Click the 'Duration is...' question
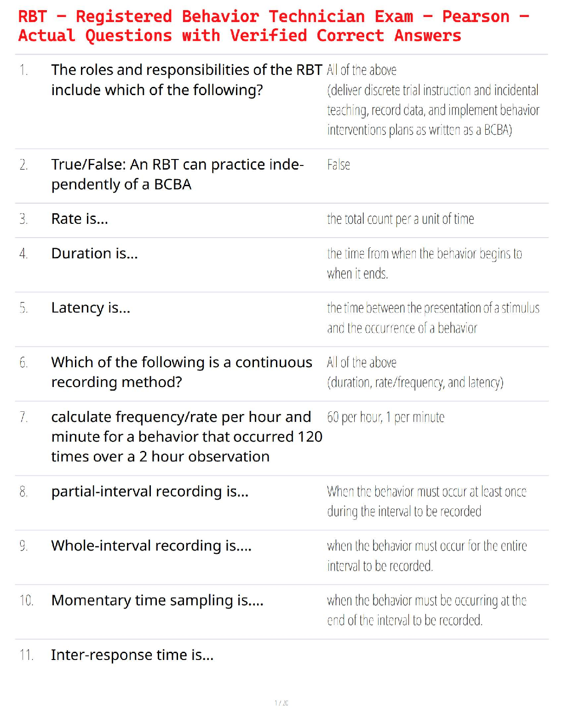 (x=94, y=253)
